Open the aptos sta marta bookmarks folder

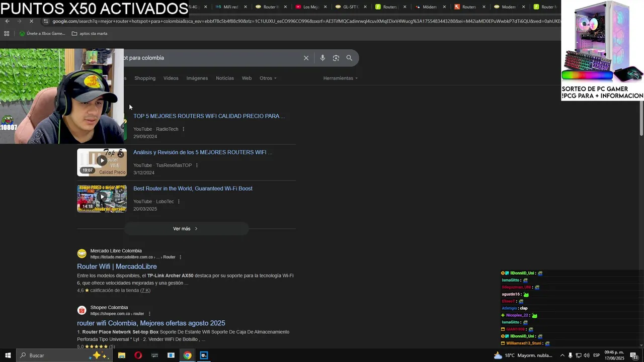point(90,34)
